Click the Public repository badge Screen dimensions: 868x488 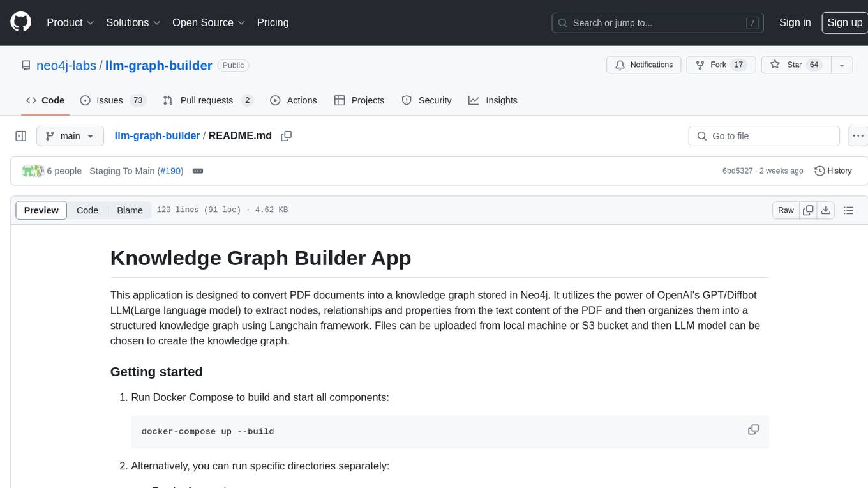[233, 65]
